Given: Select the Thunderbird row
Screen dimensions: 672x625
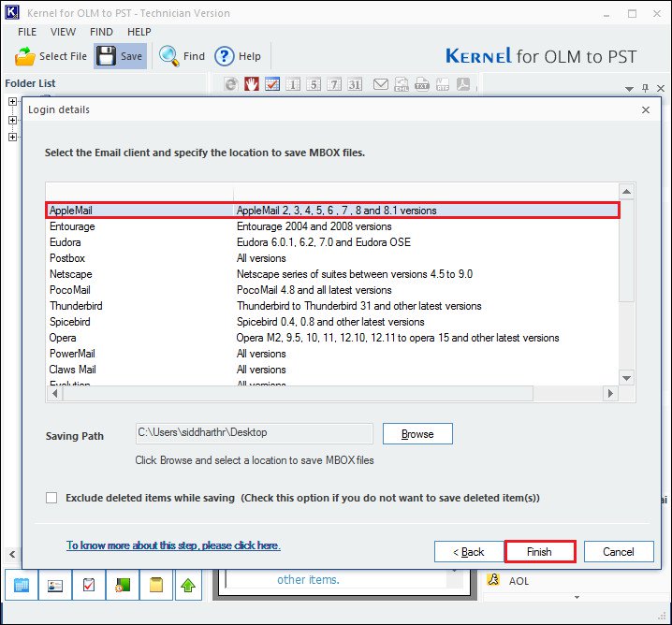Looking at the screenshot, I should pos(332,305).
